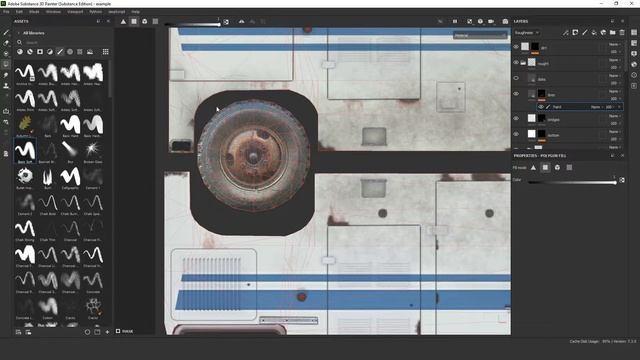The width and height of the screenshot is (640, 360).
Task: Select mesh fill mode in Properties panel
Action: point(557,167)
